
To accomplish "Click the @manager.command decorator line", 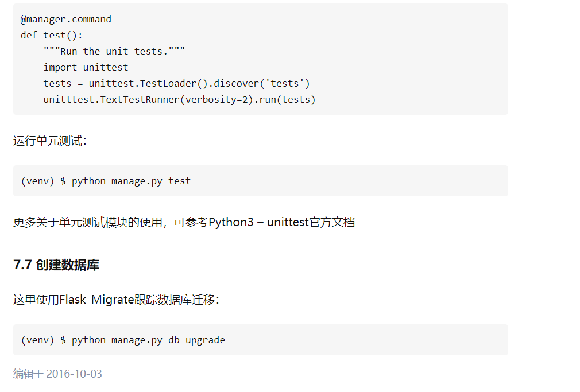I will [66, 19].
